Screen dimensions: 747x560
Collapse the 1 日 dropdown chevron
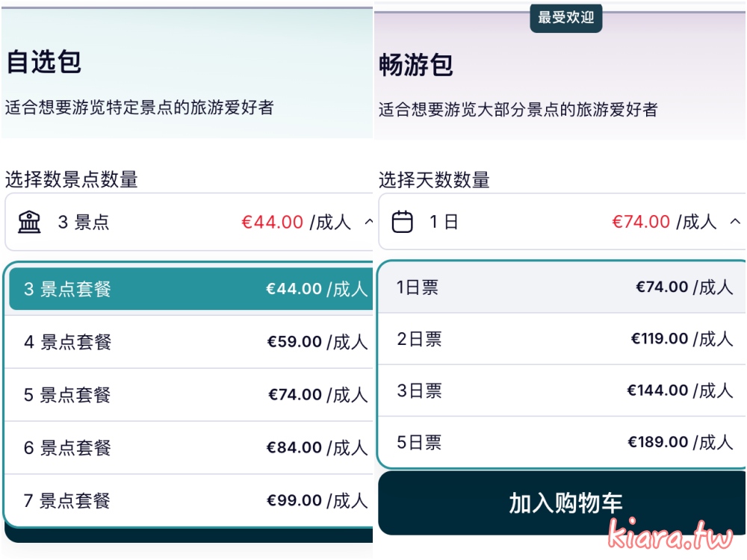(735, 222)
